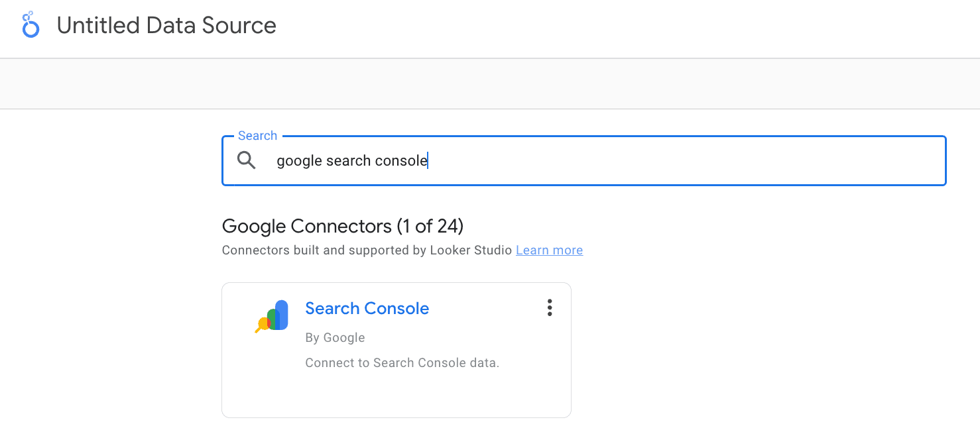The image size is (980, 432).
Task: Place cursor after google search console text
Action: 428,160
